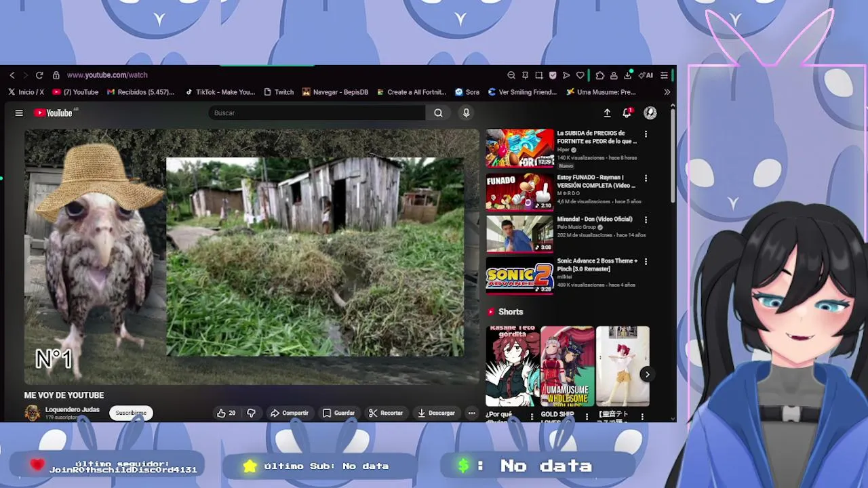Show more bookmarks with double chevron

click(667, 92)
